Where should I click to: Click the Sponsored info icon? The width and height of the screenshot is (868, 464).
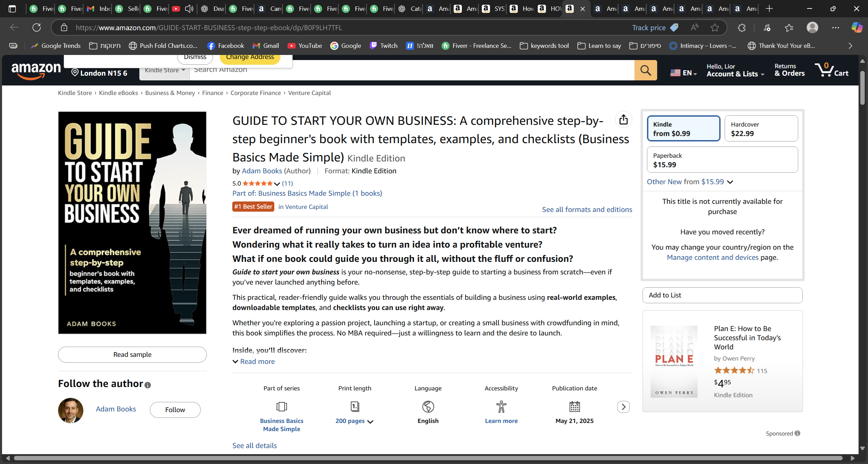coord(797,433)
